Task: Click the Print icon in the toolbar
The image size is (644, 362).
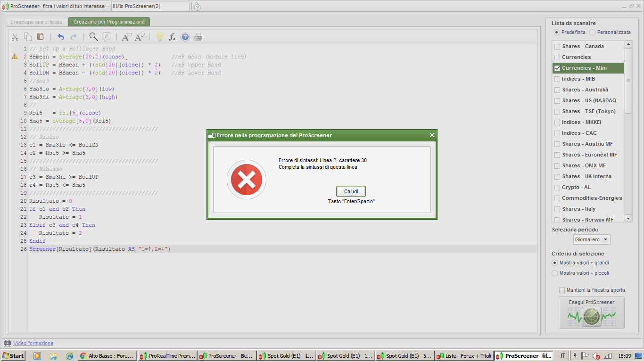Action: click(198, 37)
